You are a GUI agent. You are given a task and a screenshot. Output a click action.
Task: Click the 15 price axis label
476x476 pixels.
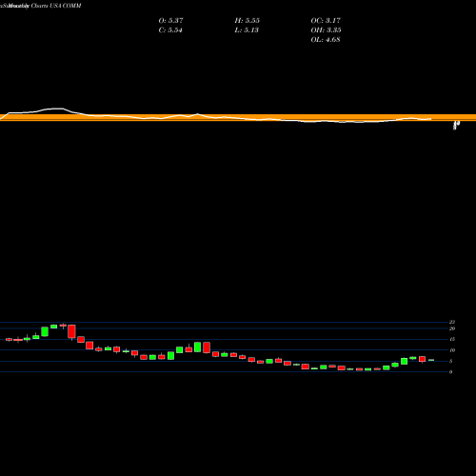coord(452,339)
